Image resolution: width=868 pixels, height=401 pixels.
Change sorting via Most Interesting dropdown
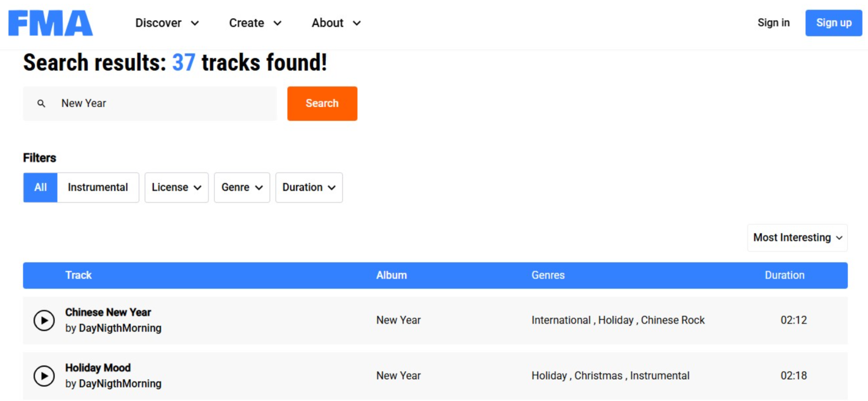coord(797,238)
